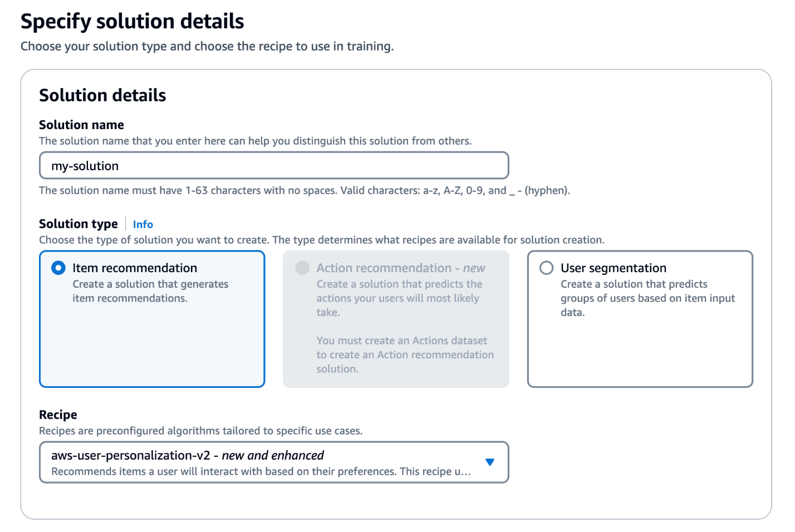Click the disabled Action recommendation radio button
The width and height of the screenshot is (795, 532).
coord(302,268)
